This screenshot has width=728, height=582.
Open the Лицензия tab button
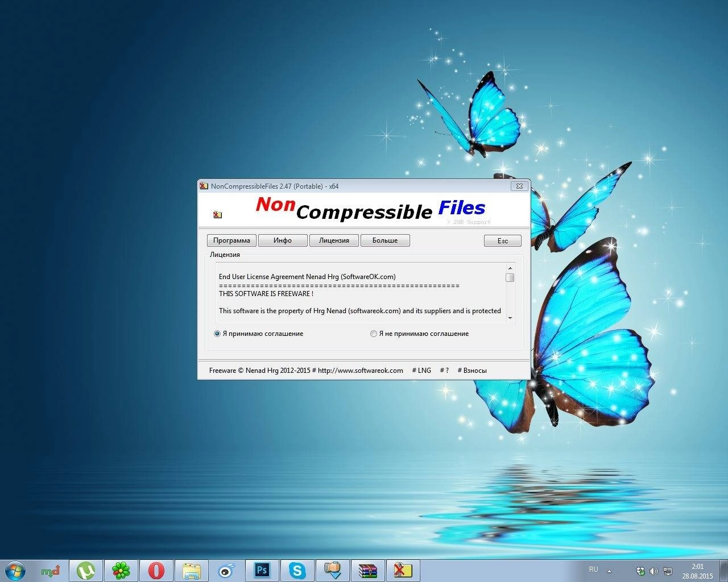pyautogui.click(x=334, y=240)
